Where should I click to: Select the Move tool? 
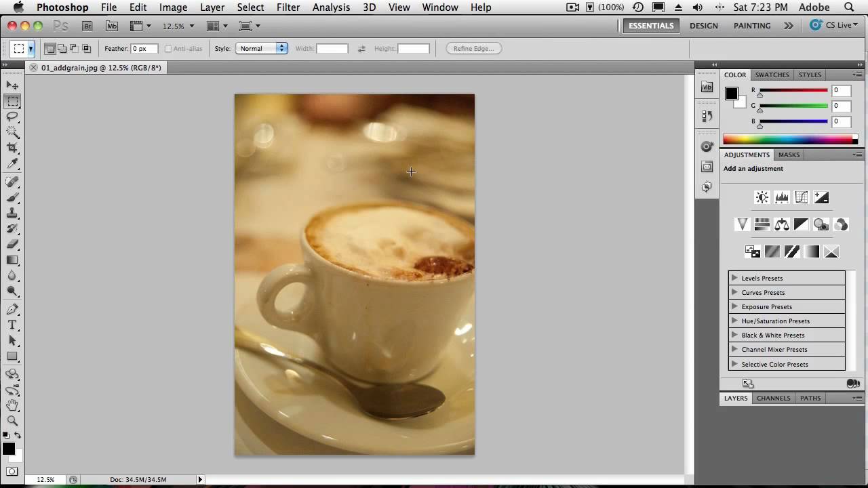coord(12,85)
